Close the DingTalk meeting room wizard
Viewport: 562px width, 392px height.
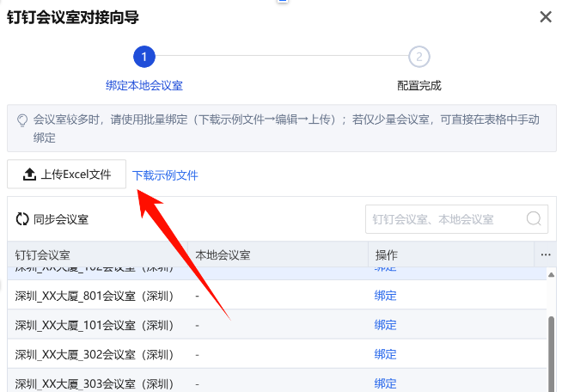(x=545, y=17)
